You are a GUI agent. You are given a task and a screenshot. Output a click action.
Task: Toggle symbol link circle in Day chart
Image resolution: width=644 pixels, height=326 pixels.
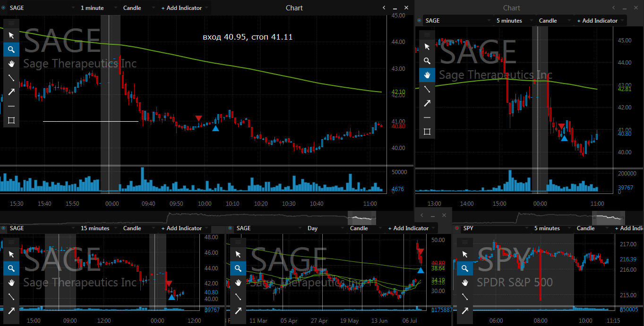click(x=230, y=228)
